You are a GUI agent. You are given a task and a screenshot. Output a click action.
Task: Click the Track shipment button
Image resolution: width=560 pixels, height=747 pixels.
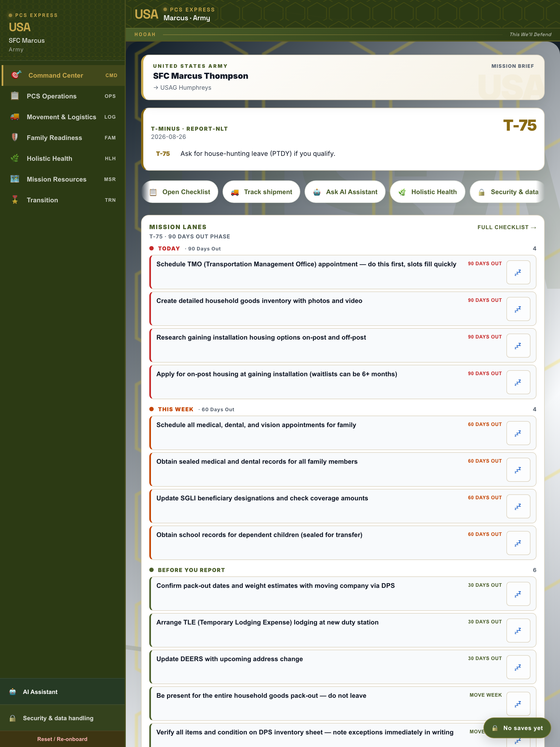click(261, 192)
